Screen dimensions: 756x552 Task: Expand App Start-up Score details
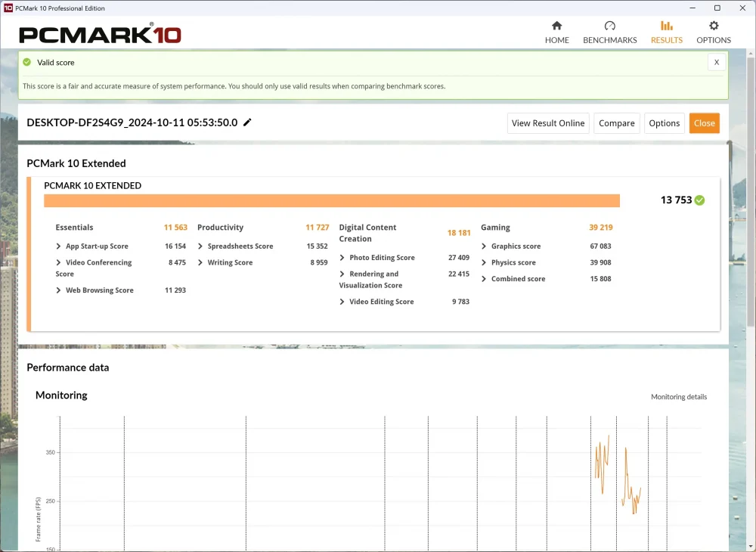tap(58, 247)
